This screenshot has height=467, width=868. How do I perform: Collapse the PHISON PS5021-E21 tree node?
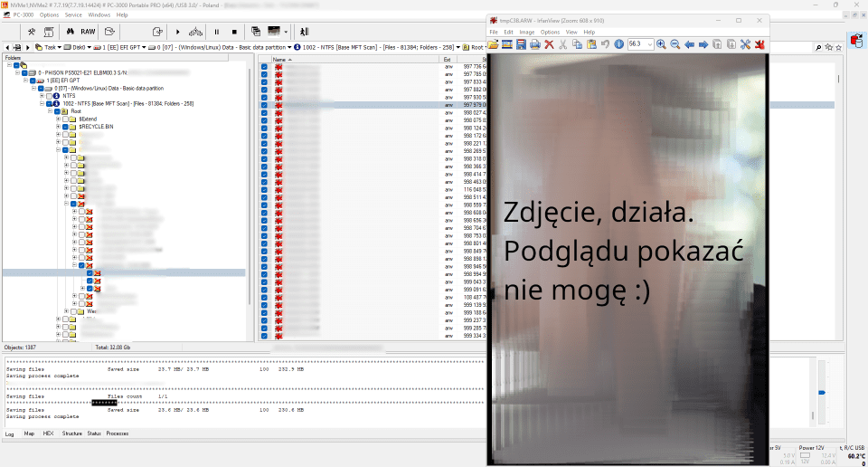pyautogui.click(x=17, y=72)
